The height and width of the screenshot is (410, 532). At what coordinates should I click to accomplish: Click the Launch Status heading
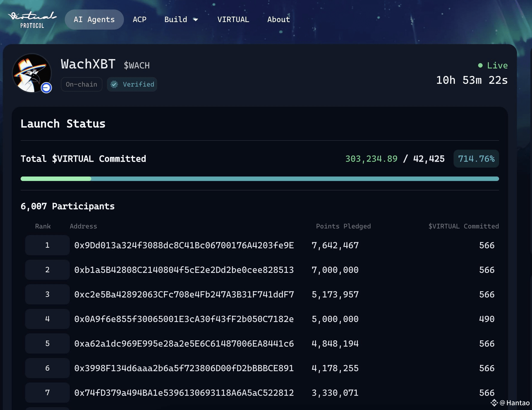63,124
